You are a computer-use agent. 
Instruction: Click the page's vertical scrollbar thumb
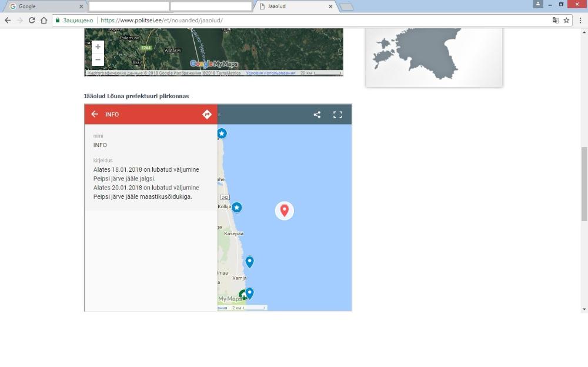(x=584, y=183)
